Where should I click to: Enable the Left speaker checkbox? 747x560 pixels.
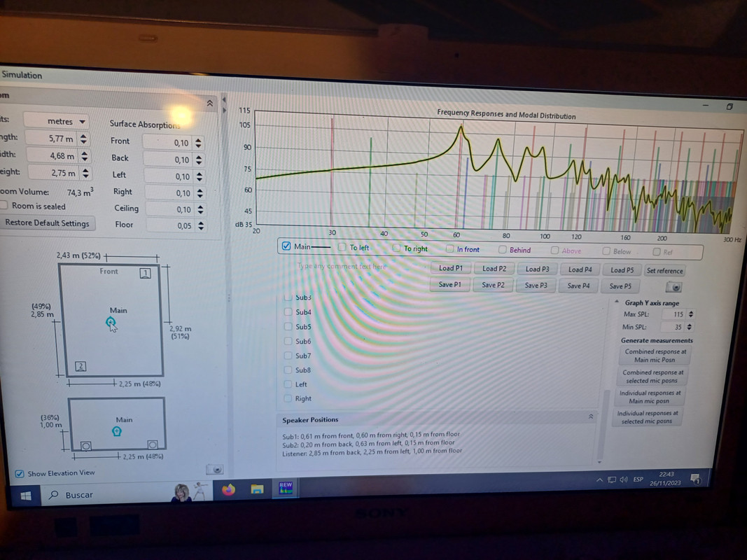pos(288,384)
